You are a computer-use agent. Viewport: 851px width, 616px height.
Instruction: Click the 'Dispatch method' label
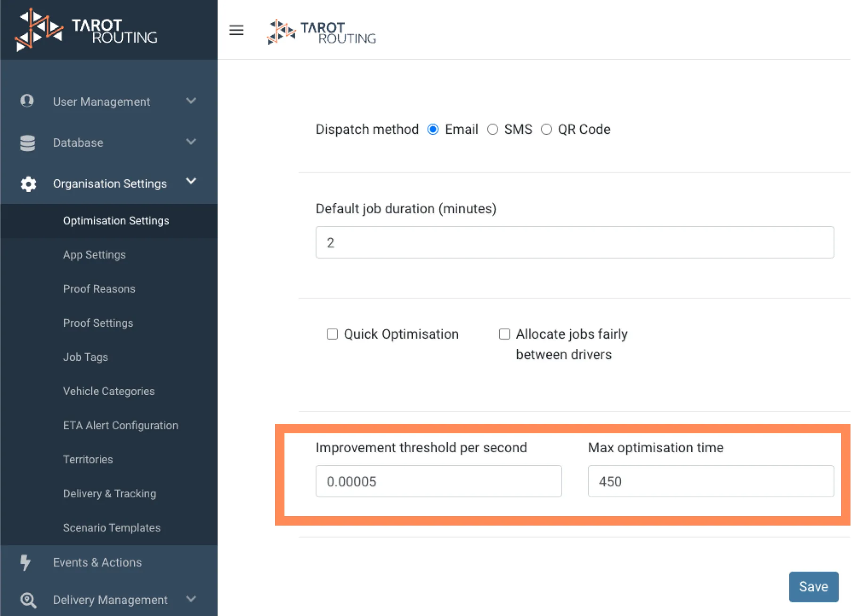pos(367,130)
